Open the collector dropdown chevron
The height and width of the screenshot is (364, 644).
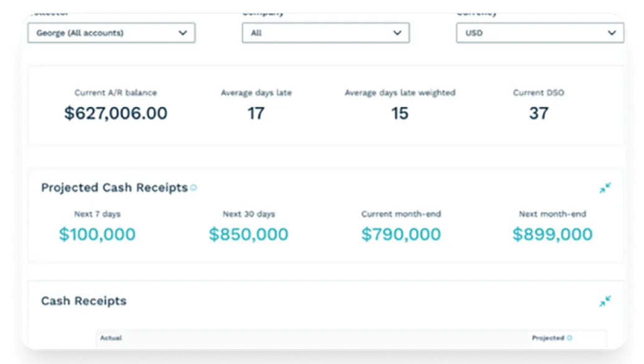182,33
